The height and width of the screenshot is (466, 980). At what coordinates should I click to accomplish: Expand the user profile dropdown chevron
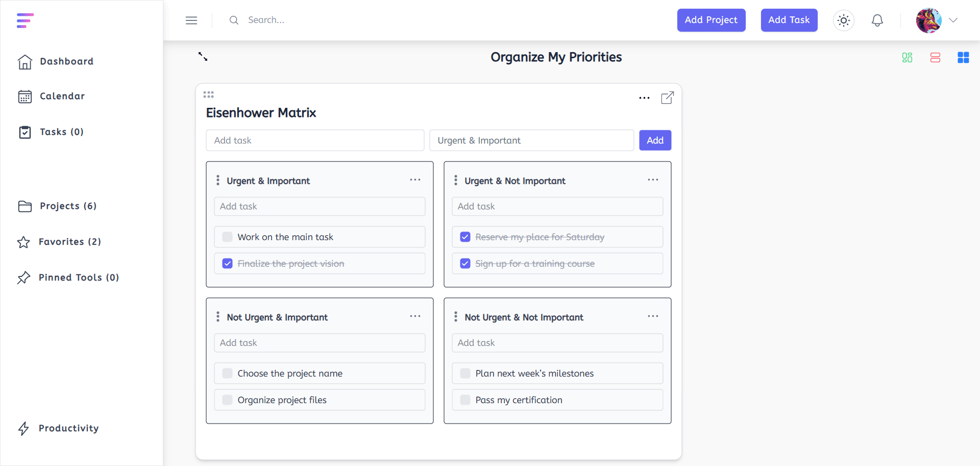pyautogui.click(x=953, y=20)
